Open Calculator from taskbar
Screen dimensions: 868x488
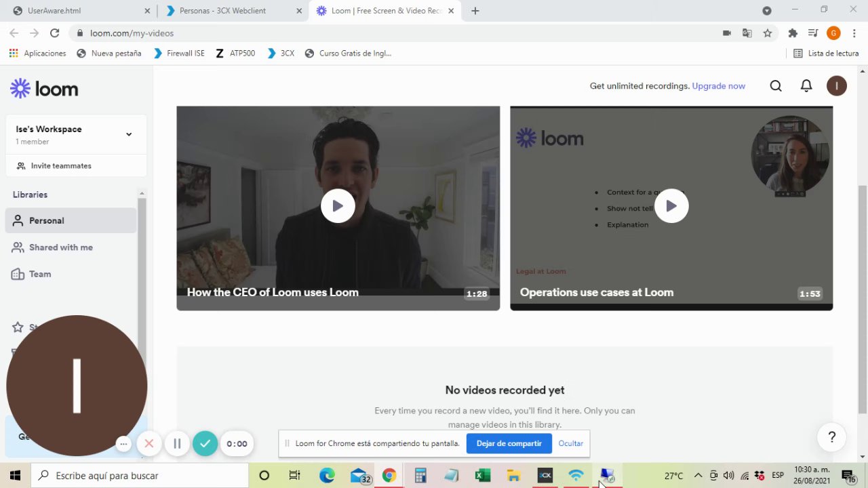[x=420, y=476]
